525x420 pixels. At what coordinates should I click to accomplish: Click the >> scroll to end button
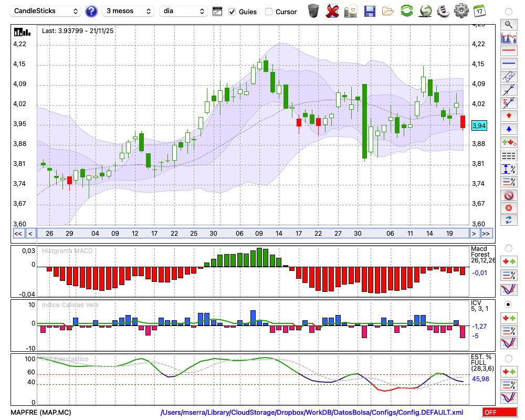(486, 234)
